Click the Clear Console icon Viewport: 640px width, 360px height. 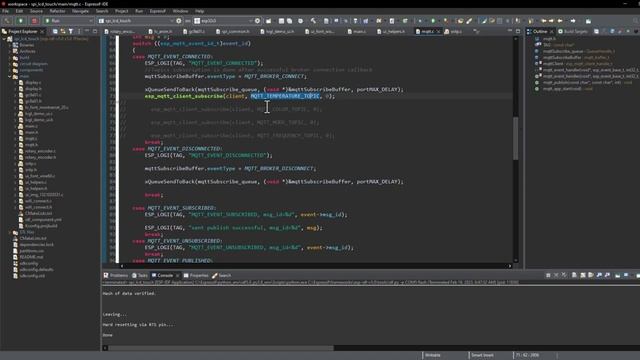tap(574, 276)
